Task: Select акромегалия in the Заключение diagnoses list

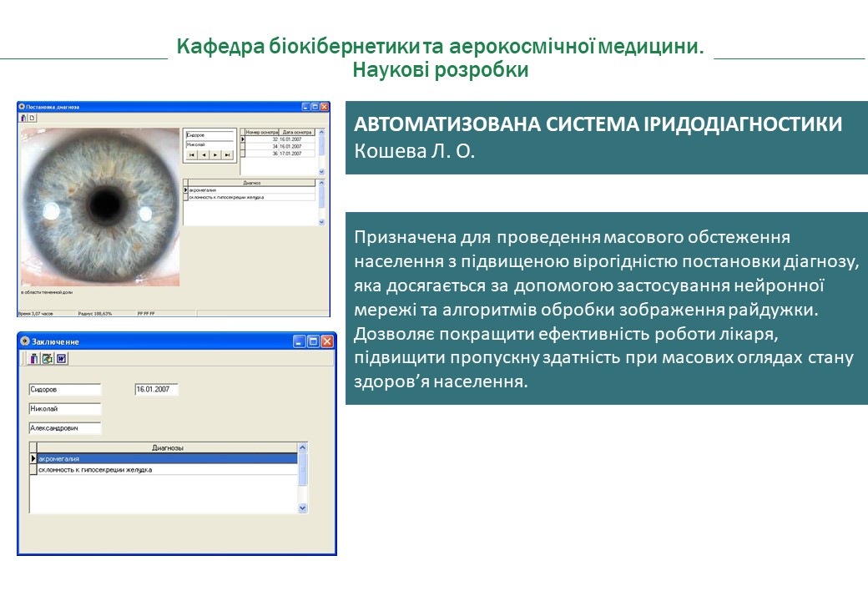Action: pyautogui.click(x=167, y=458)
